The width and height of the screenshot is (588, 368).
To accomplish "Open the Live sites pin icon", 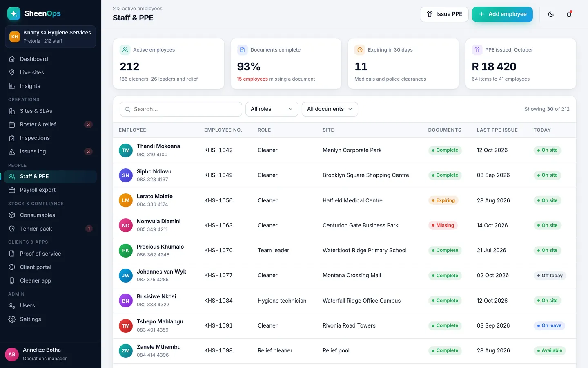I will 12,72.
